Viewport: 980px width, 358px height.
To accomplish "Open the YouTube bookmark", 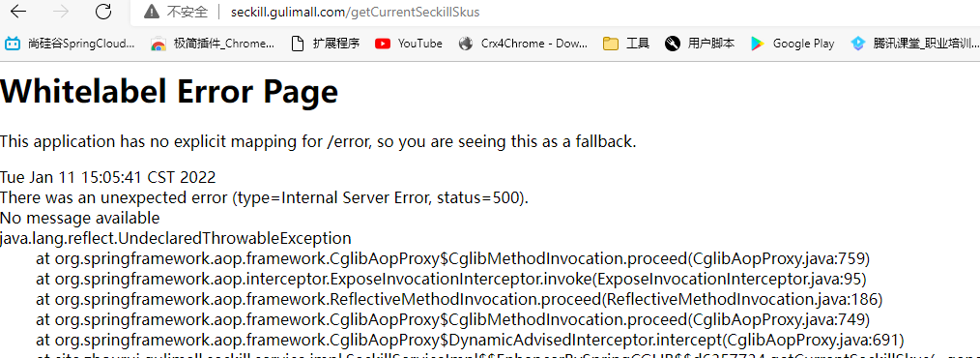I will (x=409, y=44).
